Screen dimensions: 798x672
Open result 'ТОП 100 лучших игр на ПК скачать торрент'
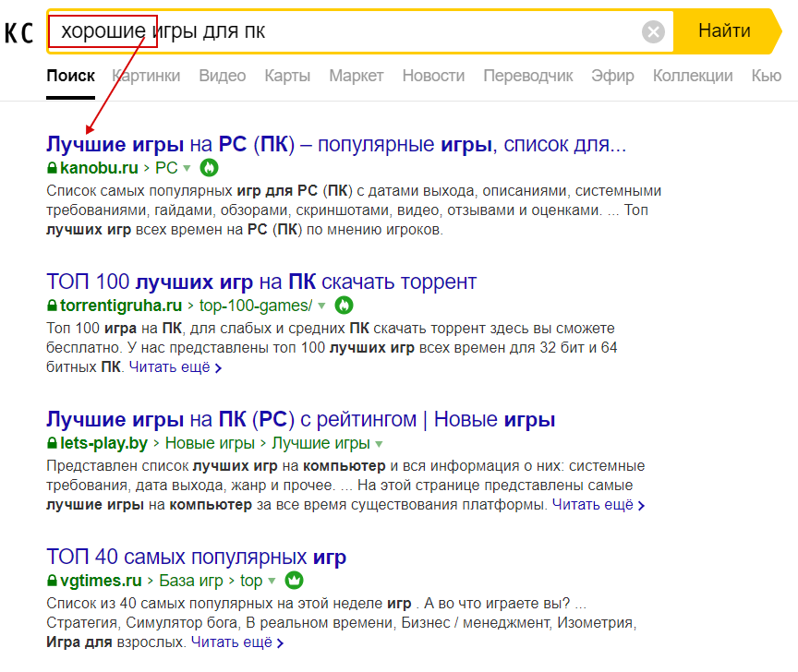point(261,282)
